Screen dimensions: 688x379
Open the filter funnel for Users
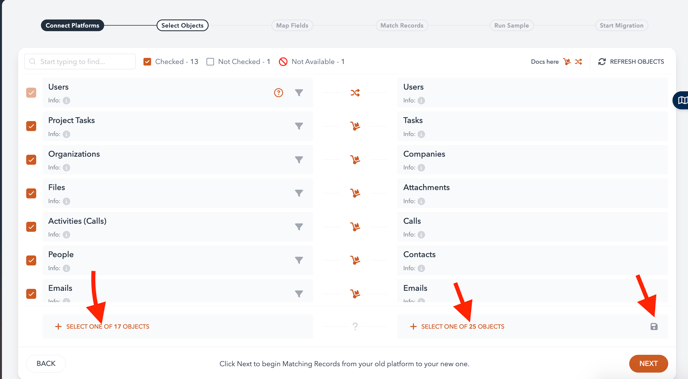pyautogui.click(x=299, y=93)
